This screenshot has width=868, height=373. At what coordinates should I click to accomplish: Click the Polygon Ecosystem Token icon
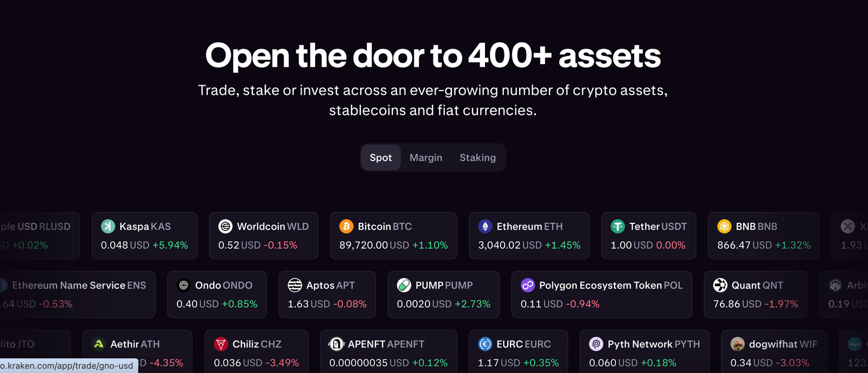pos(527,285)
